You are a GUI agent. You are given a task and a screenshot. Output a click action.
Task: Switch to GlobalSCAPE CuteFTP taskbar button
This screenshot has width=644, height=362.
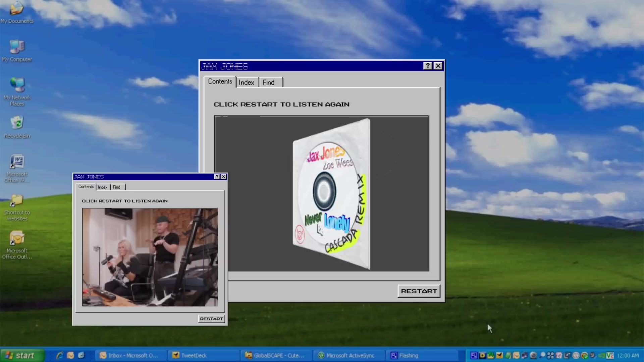click(276, 355)
